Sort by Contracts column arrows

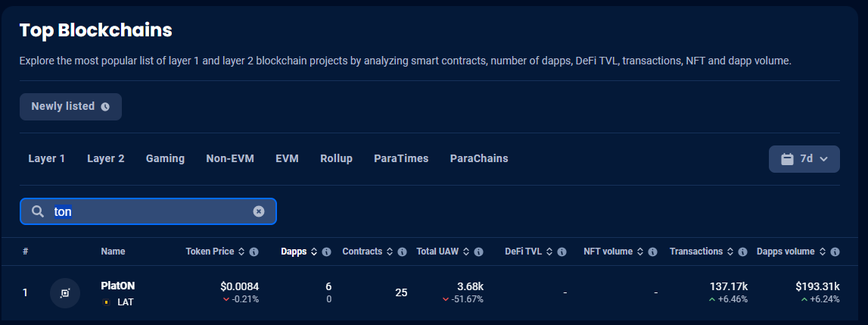pyautogui.click(x=390, y=252)
